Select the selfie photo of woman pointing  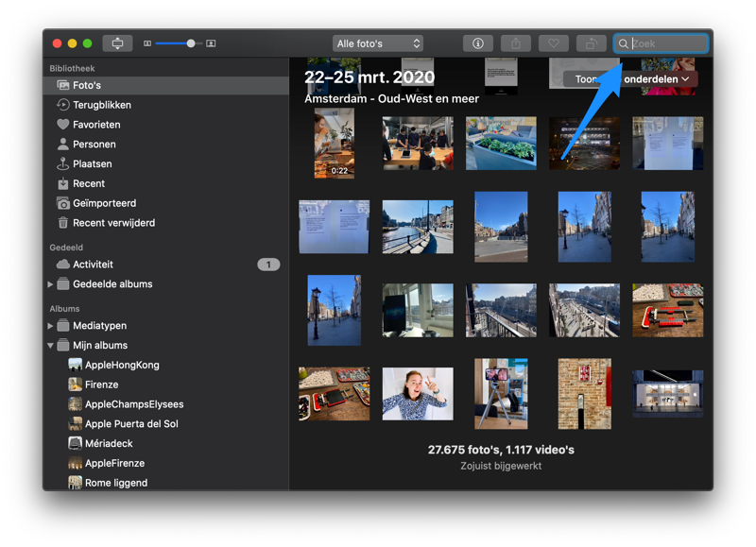pos(418,394)
